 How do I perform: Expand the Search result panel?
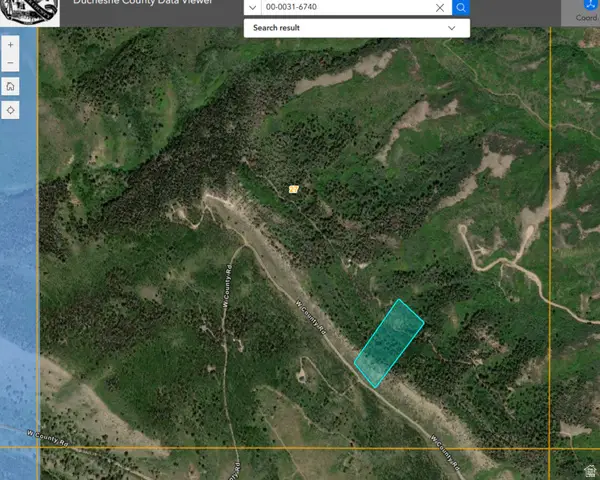[357, 28]
